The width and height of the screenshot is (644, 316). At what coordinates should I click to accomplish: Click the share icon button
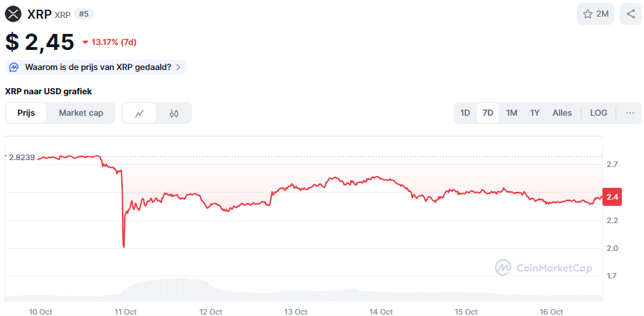coord(630,14)
